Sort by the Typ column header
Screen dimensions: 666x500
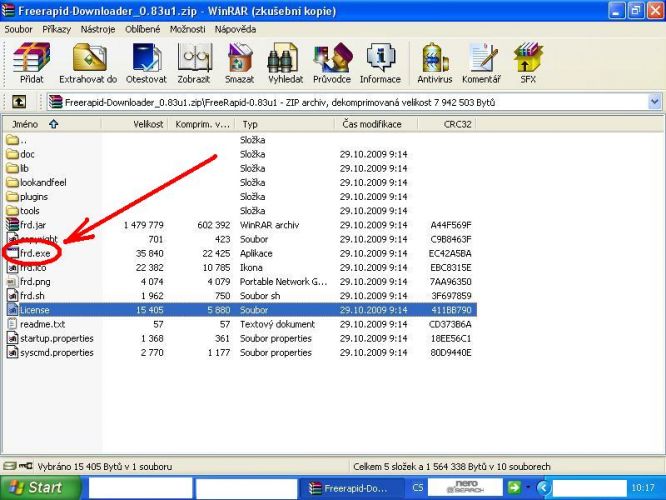[285, 124]
